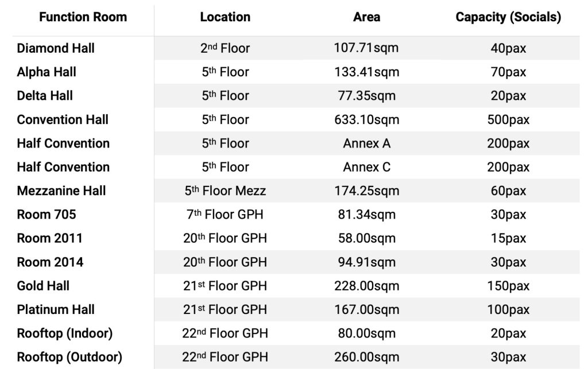Select the 633.10sqm area value
The height and width of the screenshot is (369, 588).
(366, 120)
